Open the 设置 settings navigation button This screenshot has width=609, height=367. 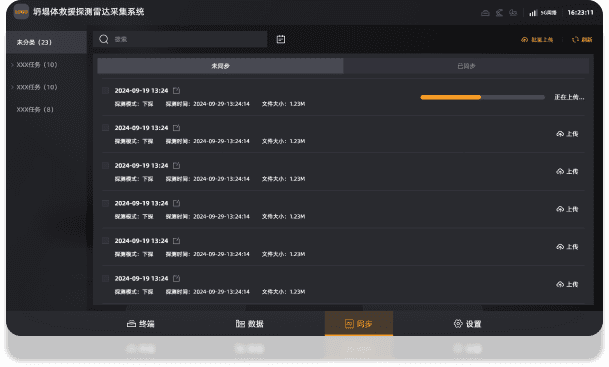click(x=467, y=324)
